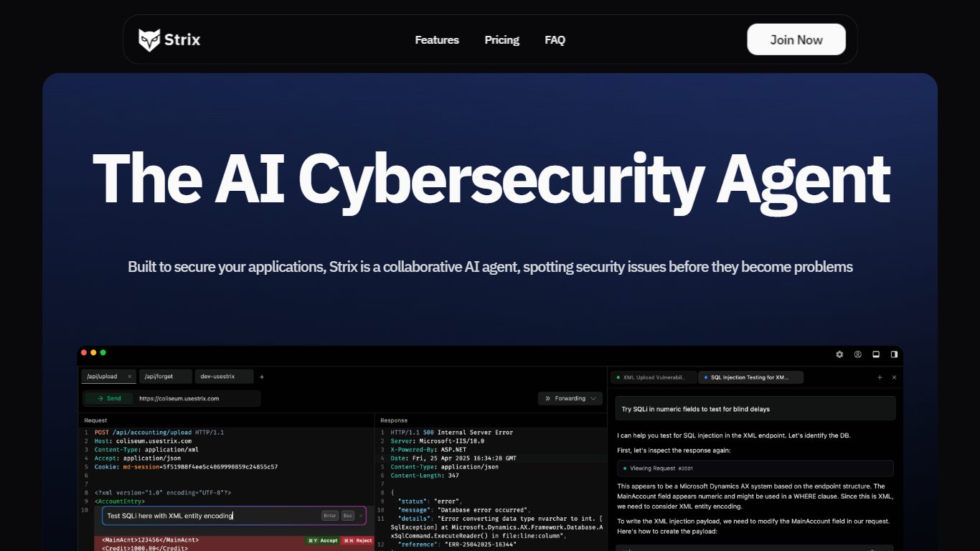Image resolution: width=980 pixels, height=551 pixels.
Task: Click the Strix brand name link
Action: click(x=182, y=40)
